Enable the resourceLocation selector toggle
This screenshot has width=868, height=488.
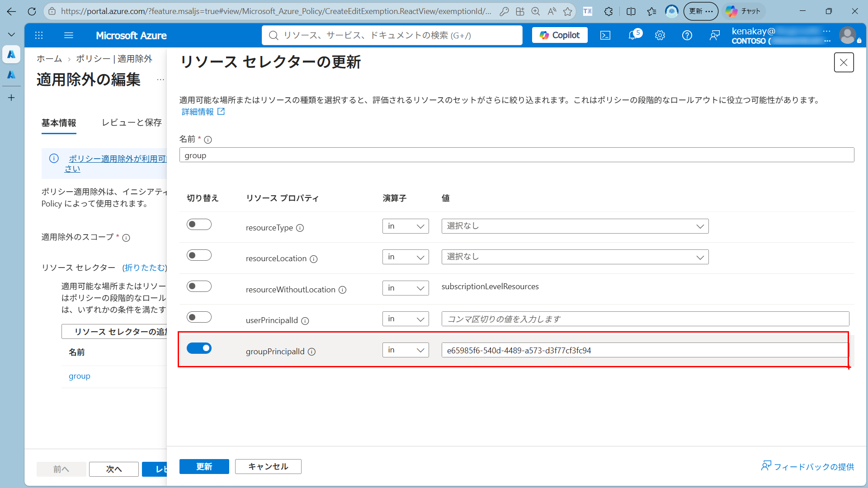pos(199,255)
